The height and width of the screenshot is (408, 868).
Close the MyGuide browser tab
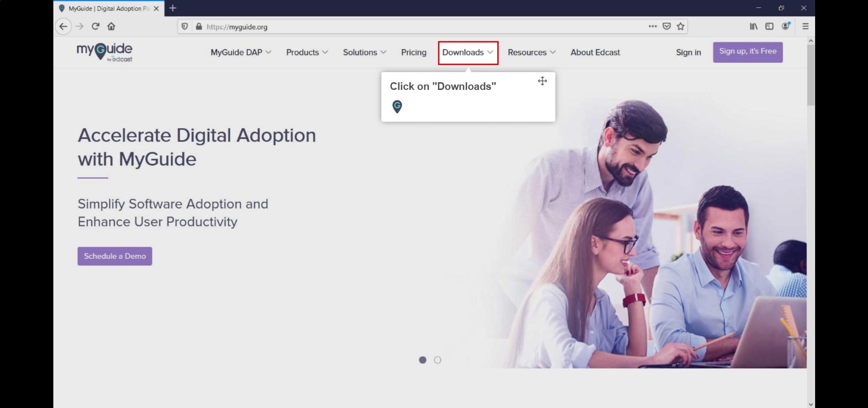point(156,9)
